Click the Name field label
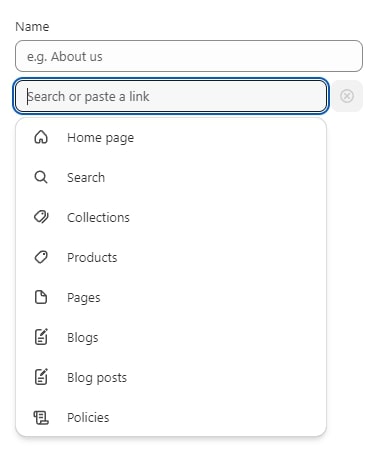The image size is (376, 464). click(x=32, y=27)
